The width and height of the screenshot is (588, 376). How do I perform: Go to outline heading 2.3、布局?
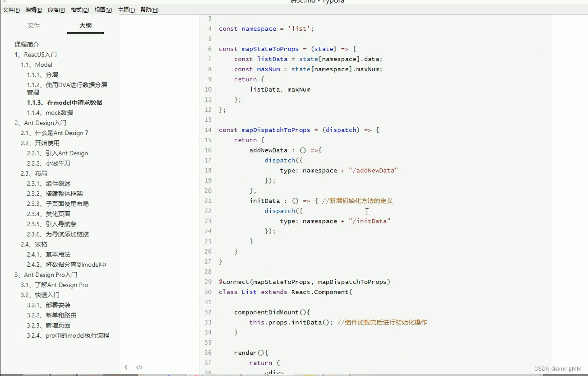34,173
